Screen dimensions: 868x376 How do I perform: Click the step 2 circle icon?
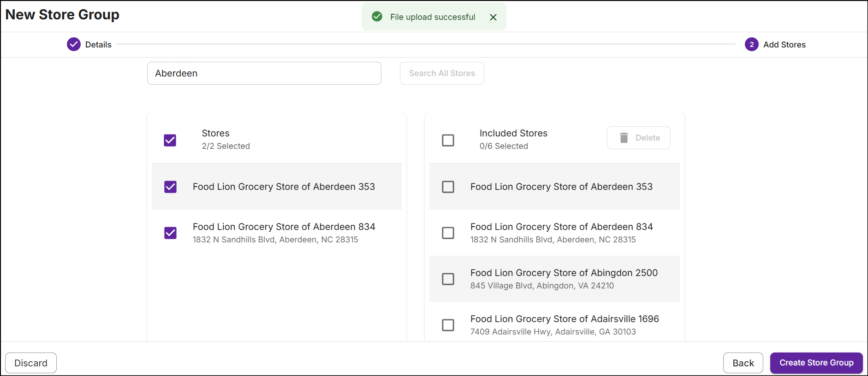point(752,44)
